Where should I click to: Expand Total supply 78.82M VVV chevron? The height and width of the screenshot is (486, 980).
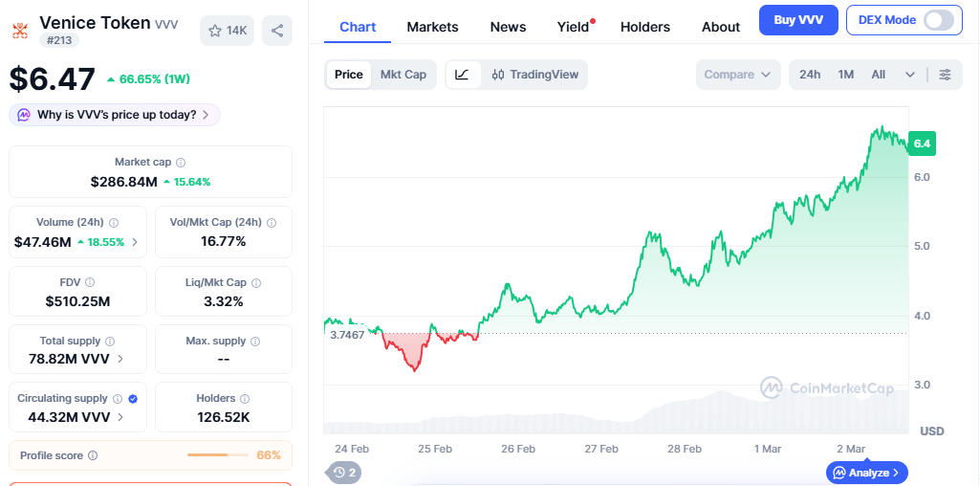(120, 359)
